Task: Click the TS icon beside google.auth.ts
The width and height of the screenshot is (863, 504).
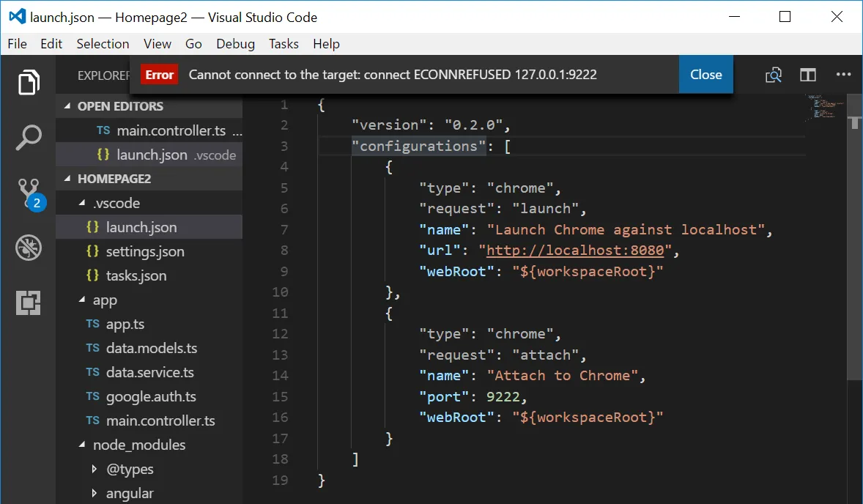Action: pyautogui.click(x=92, y=396)
